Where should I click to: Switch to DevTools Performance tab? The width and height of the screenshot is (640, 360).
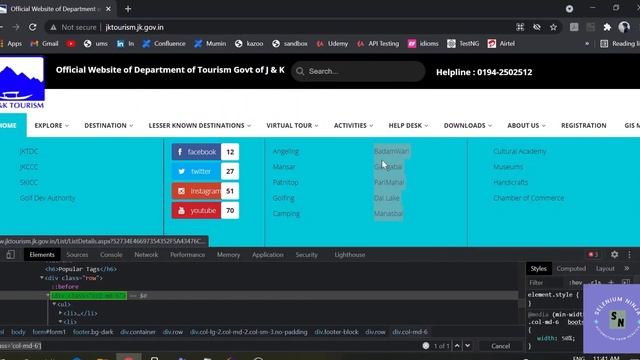pos(188,255)
